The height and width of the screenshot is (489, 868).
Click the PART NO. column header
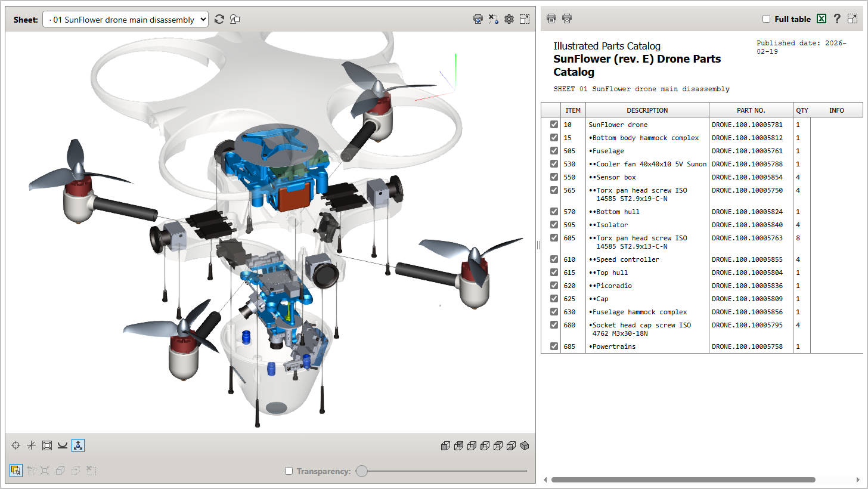pyautogui.click(x=751, y=110)
